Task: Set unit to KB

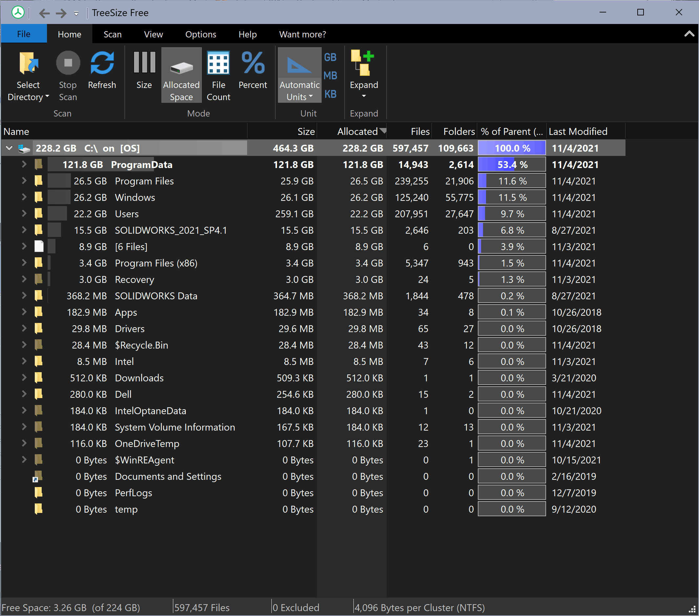Action: pos(330,94)
